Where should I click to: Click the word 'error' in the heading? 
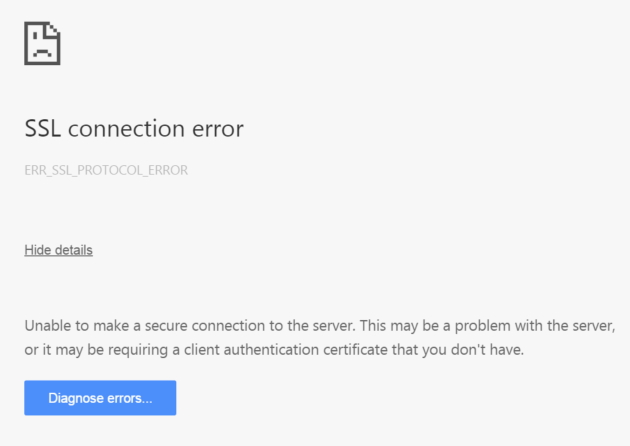click(x=218, y=129)
